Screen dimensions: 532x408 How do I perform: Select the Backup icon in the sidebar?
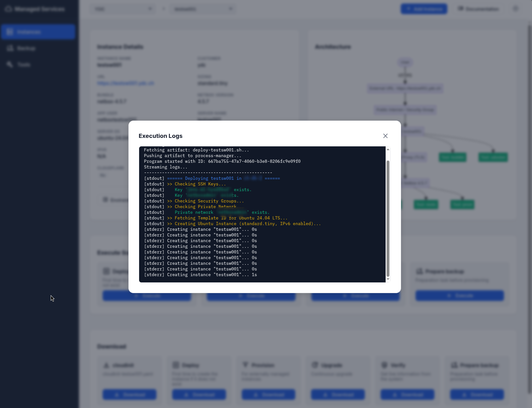[9, 48]
